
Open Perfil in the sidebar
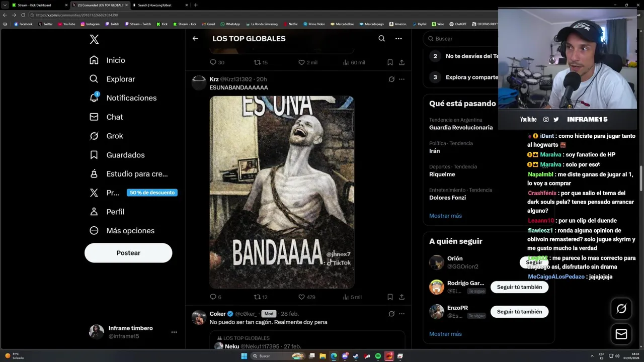[107, 212]
